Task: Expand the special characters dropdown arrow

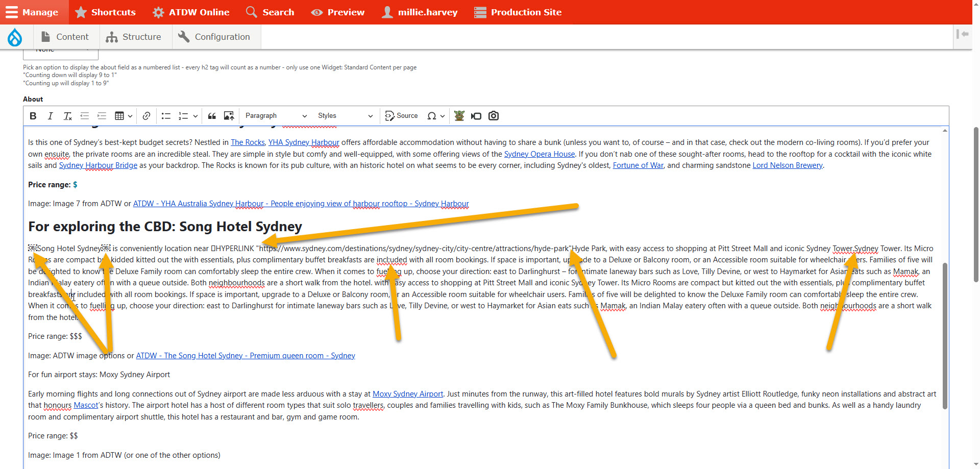Action: (x=443, y=116)
